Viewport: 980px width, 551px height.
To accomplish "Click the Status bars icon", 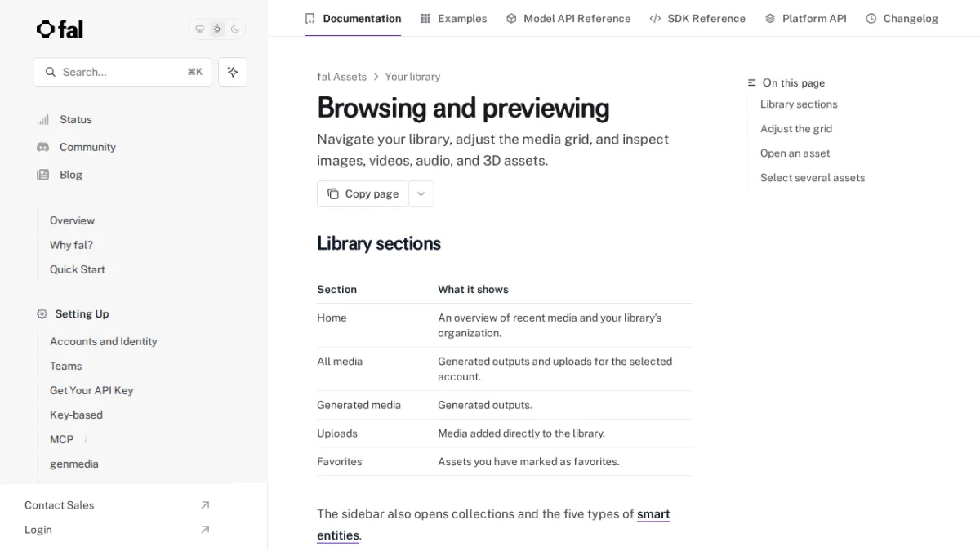I will (42, 119).
